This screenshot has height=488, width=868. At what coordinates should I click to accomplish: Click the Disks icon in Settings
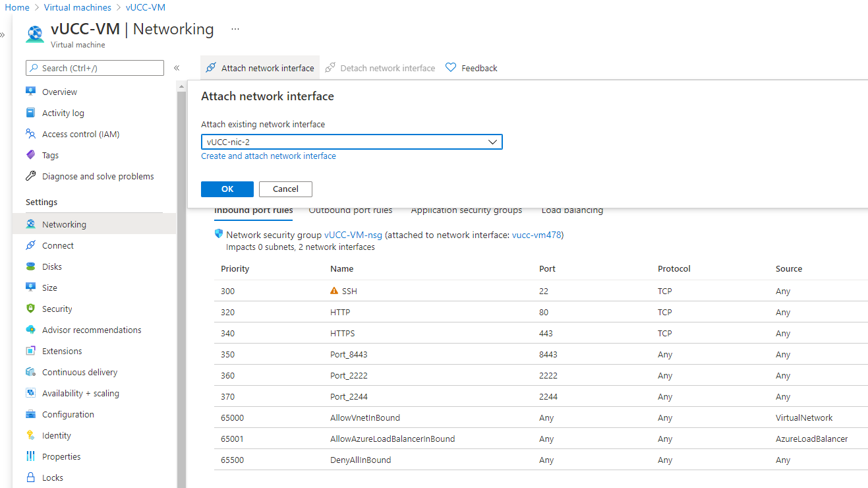click(x=30, y=266)
